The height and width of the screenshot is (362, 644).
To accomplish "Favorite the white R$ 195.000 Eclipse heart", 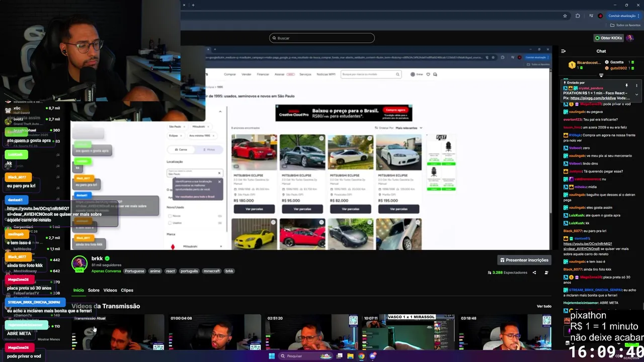I will click(x=418, y=138).
